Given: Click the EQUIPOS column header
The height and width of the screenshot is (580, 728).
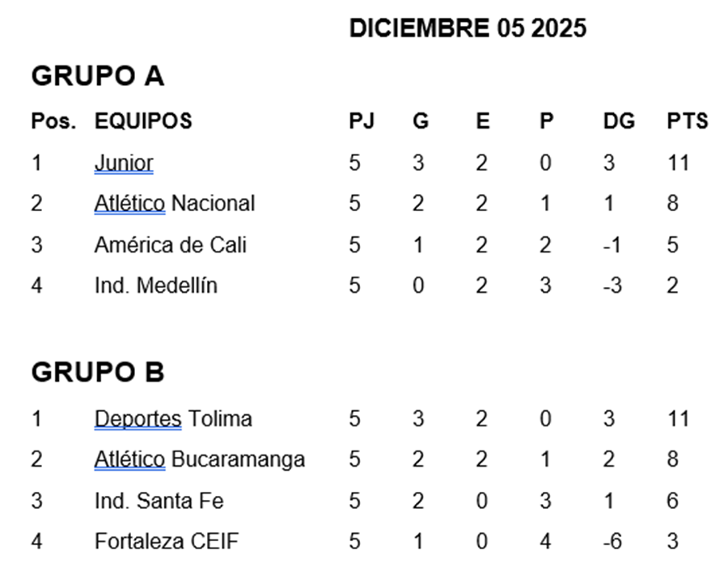Looking at the screenshot, I should tap(143, 121).
